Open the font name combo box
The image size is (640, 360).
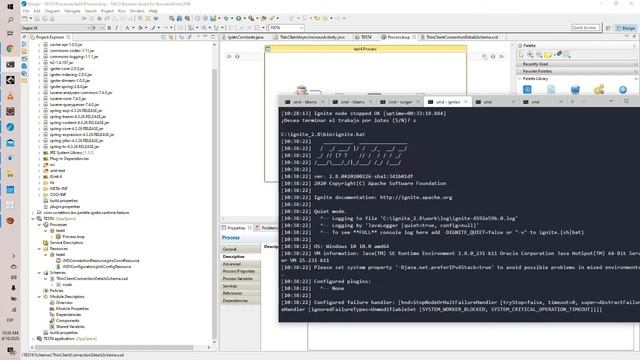point(56,28)
